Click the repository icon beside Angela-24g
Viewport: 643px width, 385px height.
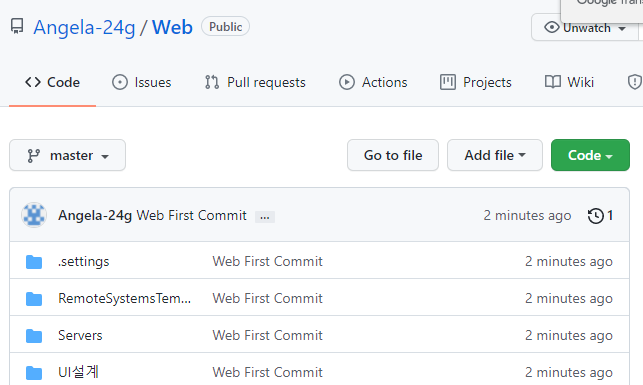tap(17, 27)
